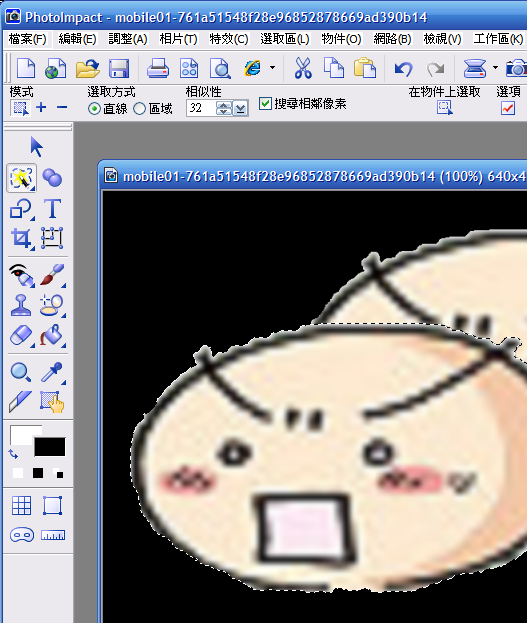The image size is (527, 623).
Task: Select the Remove Red Eye tool
Action: [21, 275]
